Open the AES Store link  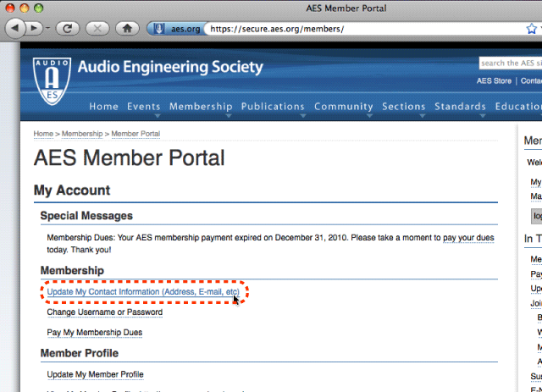494,81
